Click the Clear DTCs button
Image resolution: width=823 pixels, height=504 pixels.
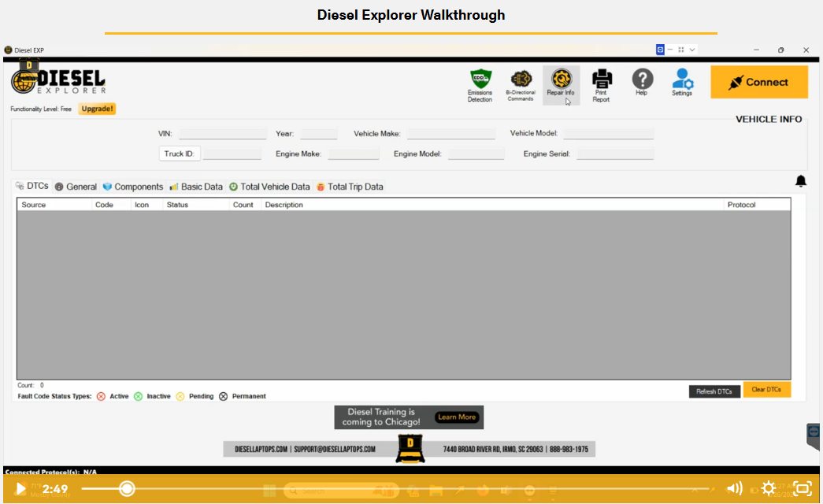[766, 390]
